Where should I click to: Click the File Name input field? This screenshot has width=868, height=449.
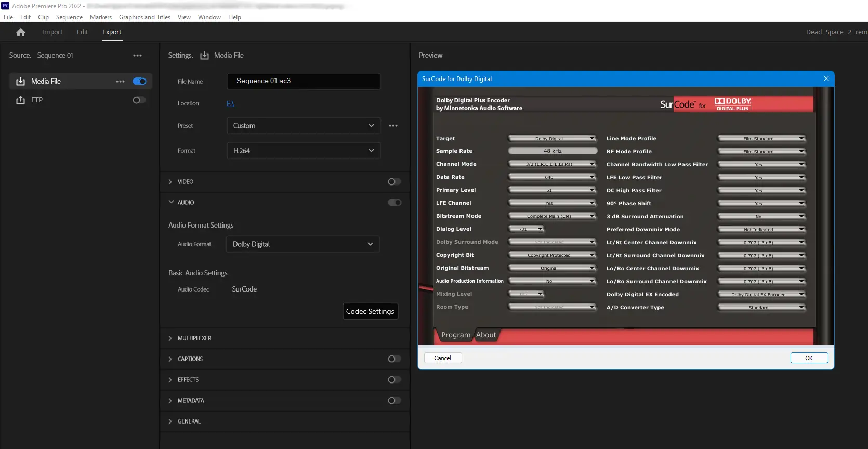pos(304,81)
